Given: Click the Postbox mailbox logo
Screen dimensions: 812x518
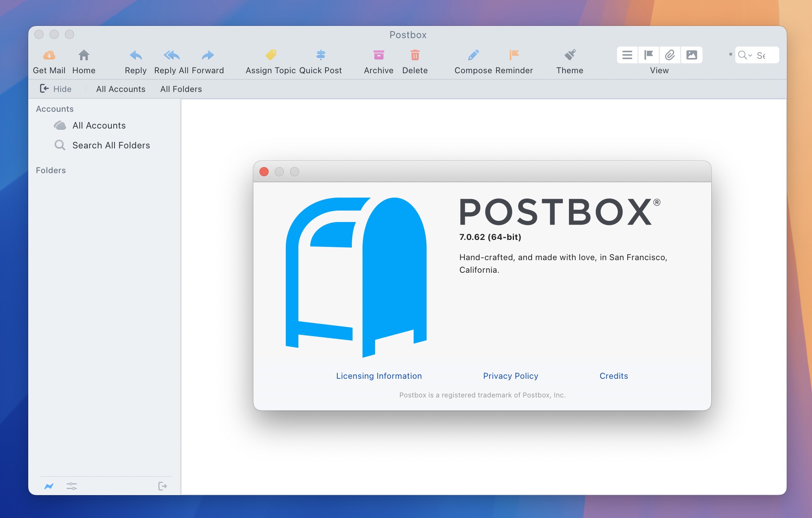Looking at the screenshot, I should (356, 277).
